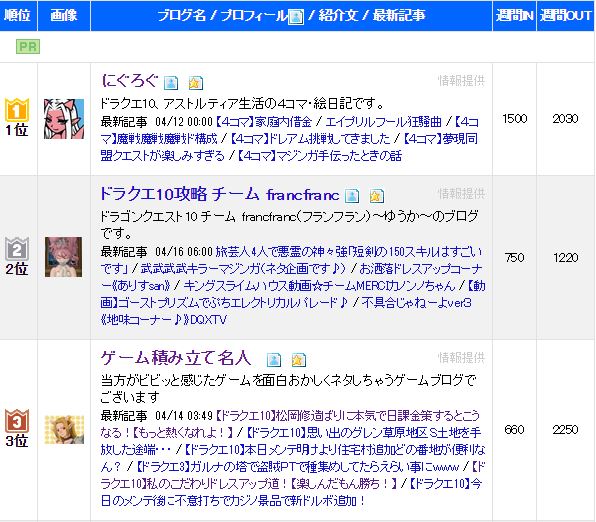Open article 不具合じゃねーよver3
The width and height of the screenshot is (596, 522).
(x=417, y=303)
